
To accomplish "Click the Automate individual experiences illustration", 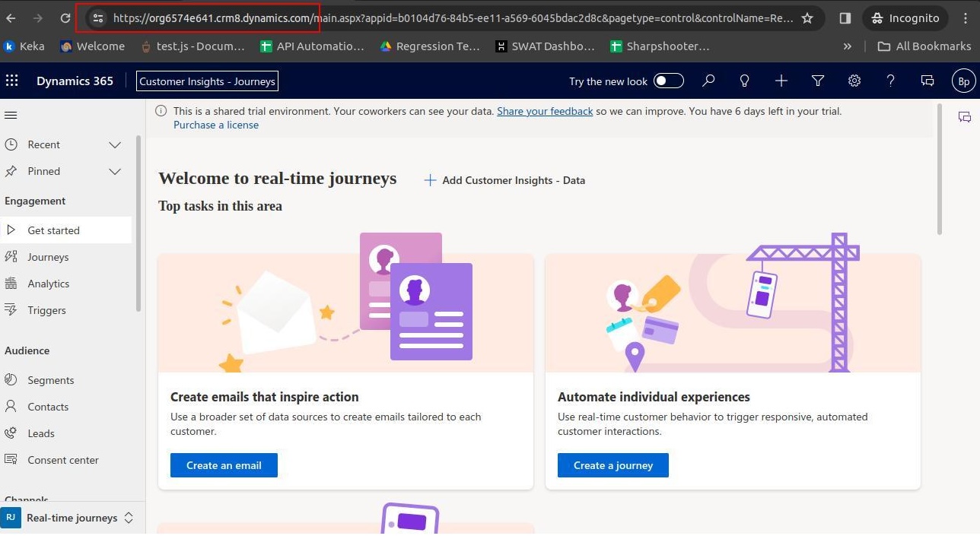I will pos(733,303).
